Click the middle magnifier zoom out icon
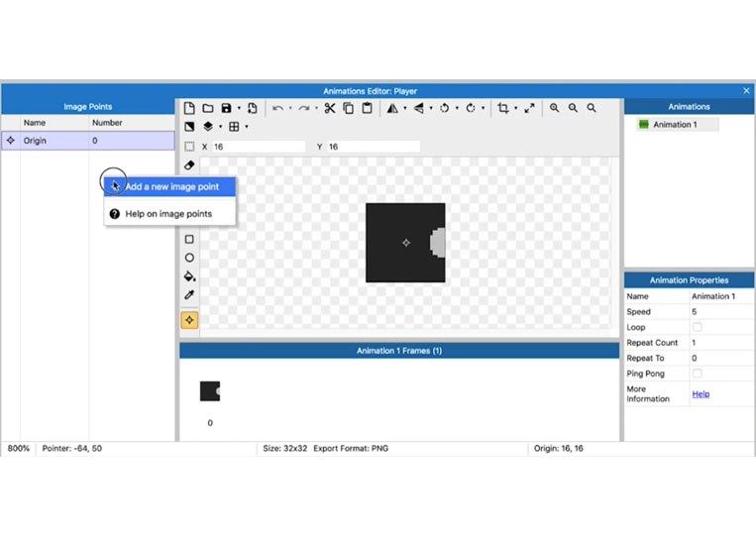 tap(573, 108)
